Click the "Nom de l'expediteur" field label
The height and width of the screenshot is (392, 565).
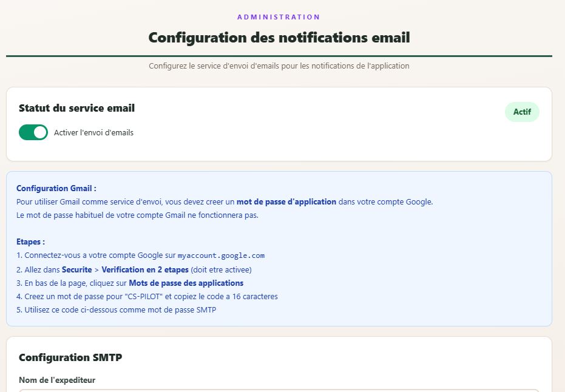click(57, 380)
